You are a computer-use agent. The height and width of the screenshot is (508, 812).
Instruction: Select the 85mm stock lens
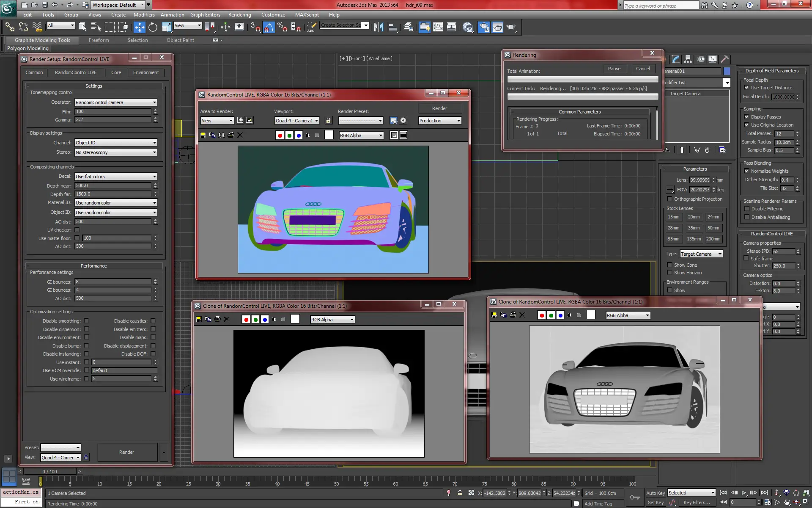pyautogui.click(x=673, y=239)
